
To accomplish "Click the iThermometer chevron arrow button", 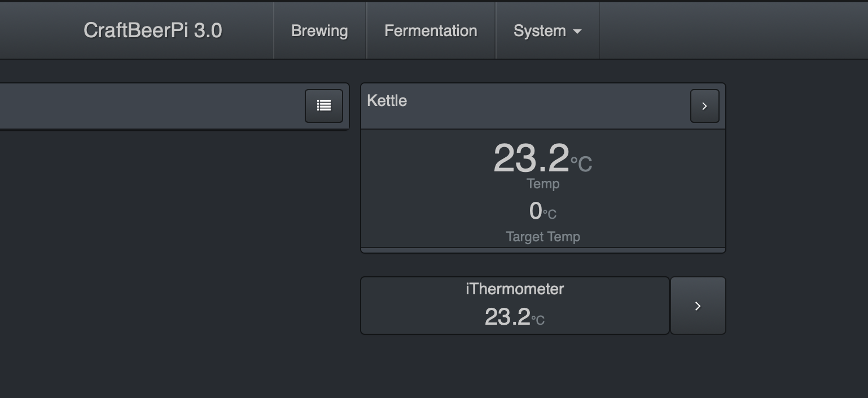I will coord(698,306).
